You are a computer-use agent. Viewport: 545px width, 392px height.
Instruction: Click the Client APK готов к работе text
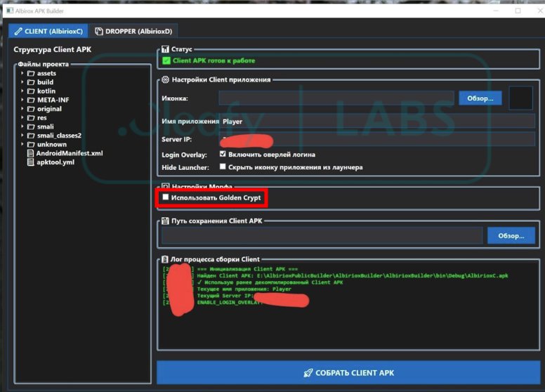(x=214, y=61)
